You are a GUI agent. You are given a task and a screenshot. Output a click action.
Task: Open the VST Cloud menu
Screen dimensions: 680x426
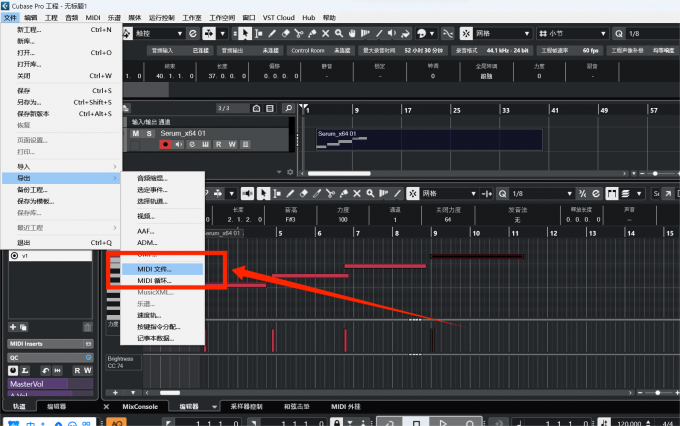coord(278,18)
